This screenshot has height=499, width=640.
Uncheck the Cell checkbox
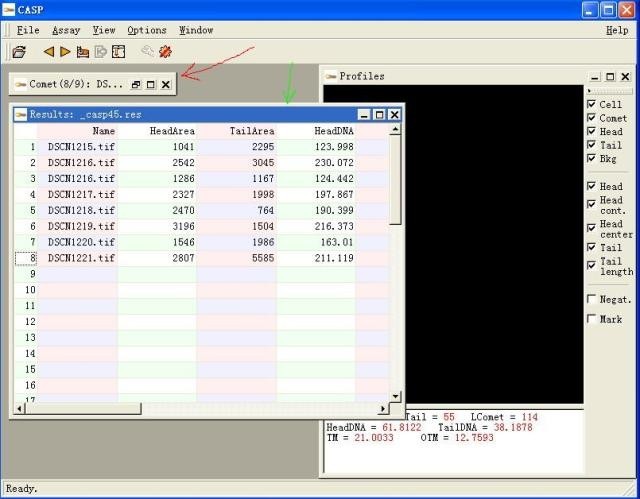592,104
